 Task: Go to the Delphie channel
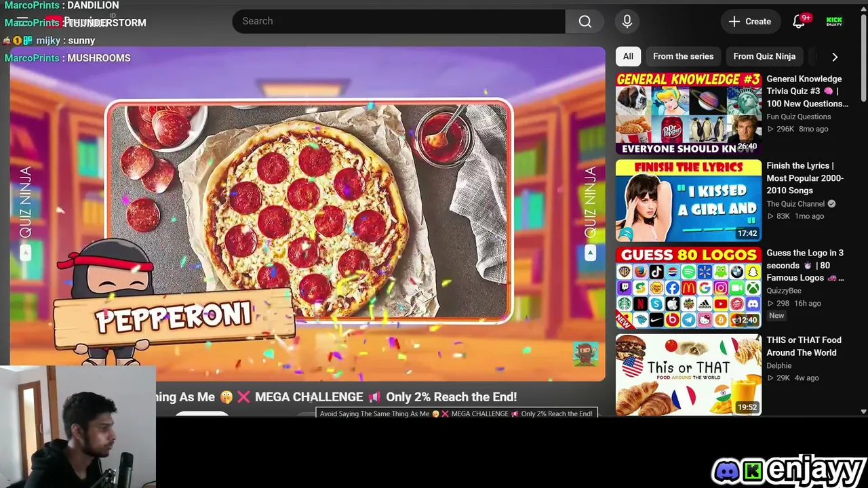[x=779, y=365]
